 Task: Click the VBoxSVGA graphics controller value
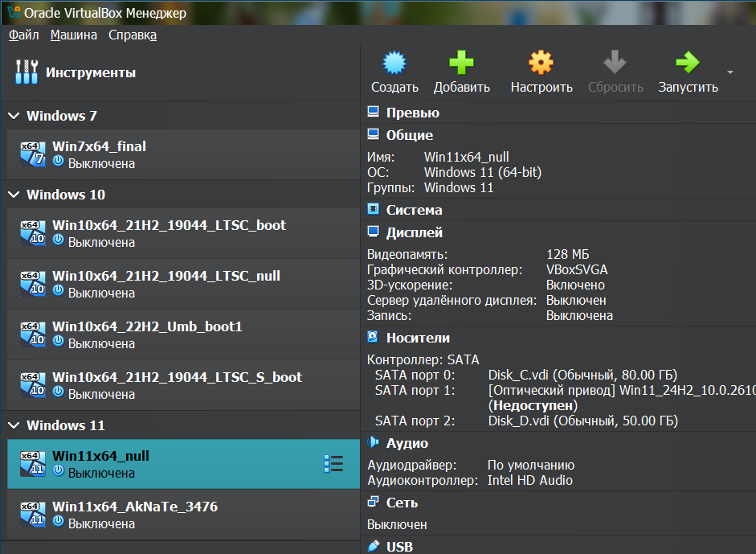[577, 269]
